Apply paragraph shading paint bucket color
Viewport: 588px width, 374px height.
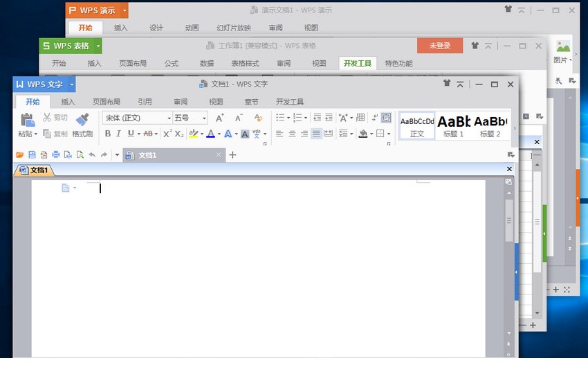click(x=363, y=133)
